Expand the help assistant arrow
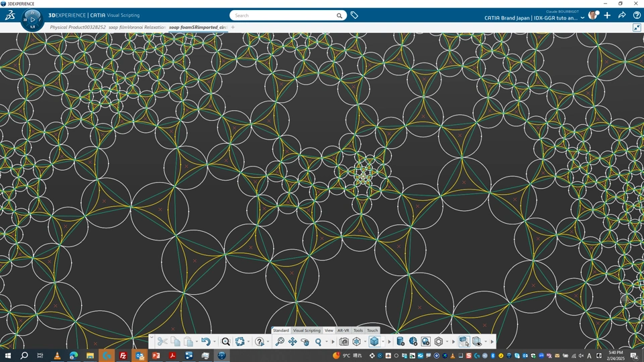644x362 pixels. click(x=268, y=342)
